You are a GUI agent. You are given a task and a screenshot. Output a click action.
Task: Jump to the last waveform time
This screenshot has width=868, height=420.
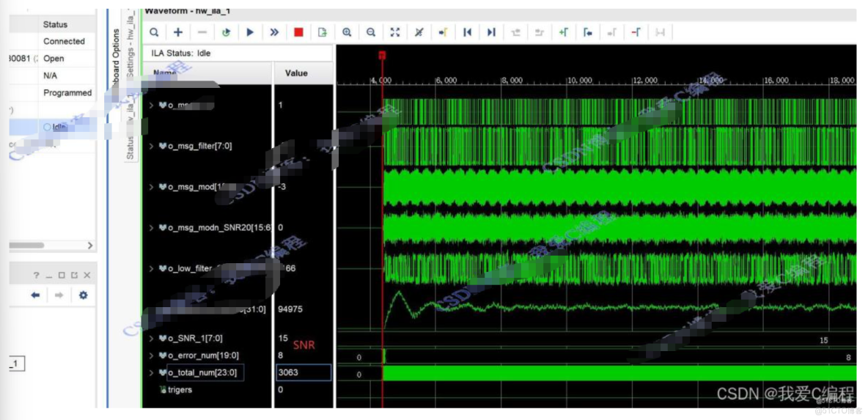click(491, 32)
